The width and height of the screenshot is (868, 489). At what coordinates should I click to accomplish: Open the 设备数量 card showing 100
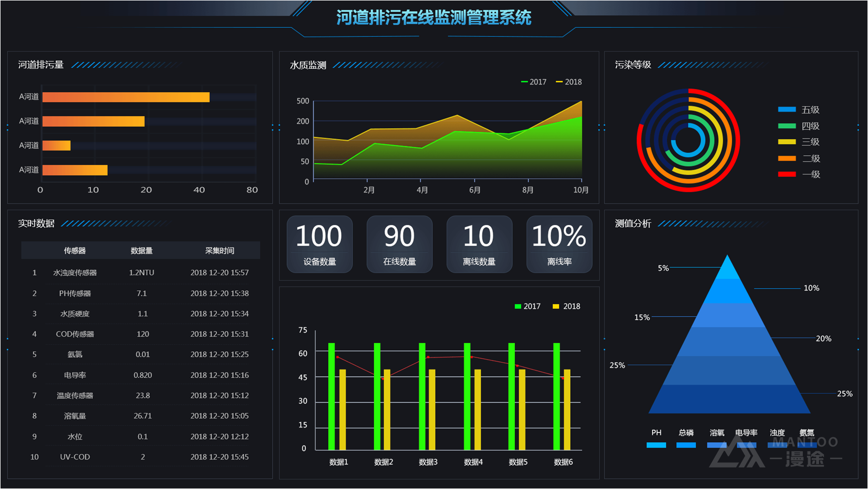pos(319,244)
